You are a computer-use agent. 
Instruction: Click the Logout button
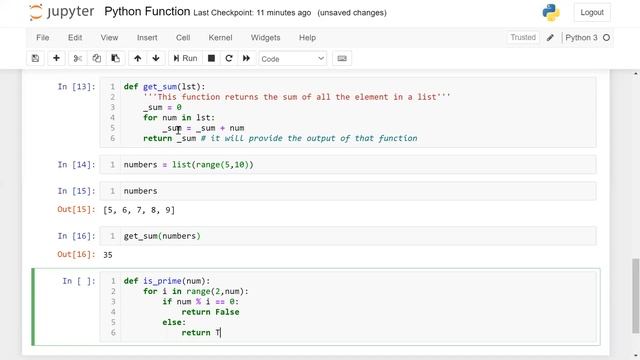pyautogui.click(x=592, y=12)
